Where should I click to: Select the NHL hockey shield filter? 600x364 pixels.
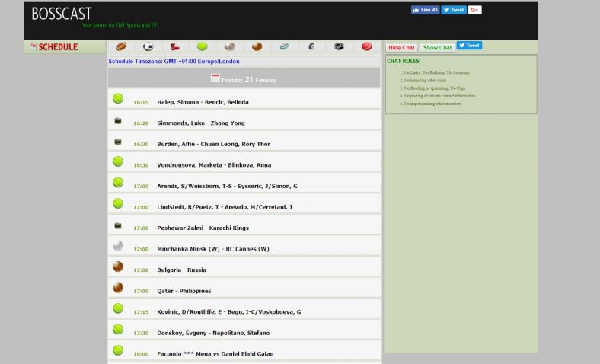click(x=339, y=46)
